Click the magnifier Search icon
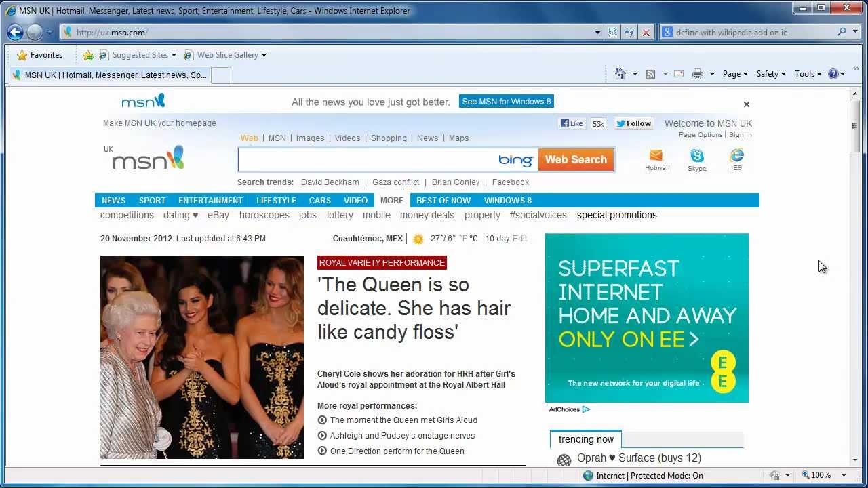Screen dimensions: 868x488 tap(842, 32)
